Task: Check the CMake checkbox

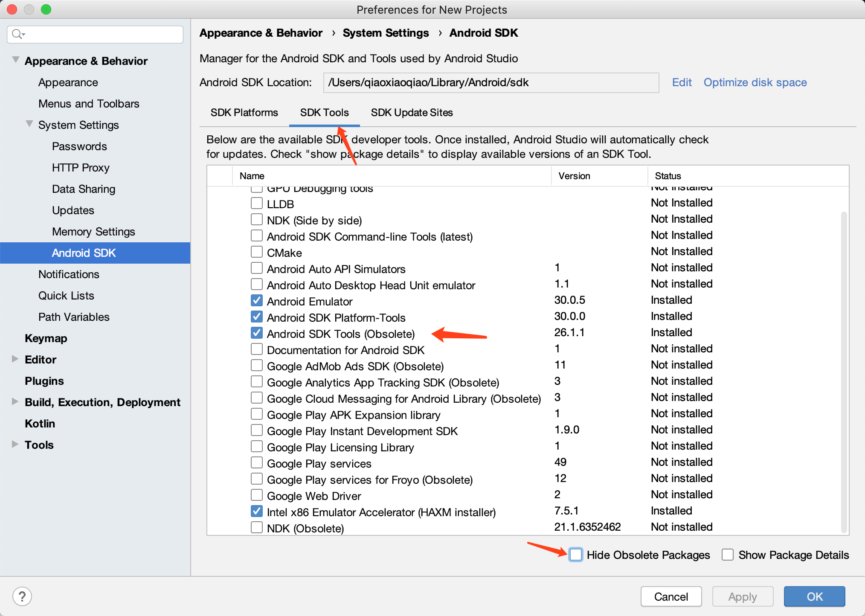Action: pos(256,252)
